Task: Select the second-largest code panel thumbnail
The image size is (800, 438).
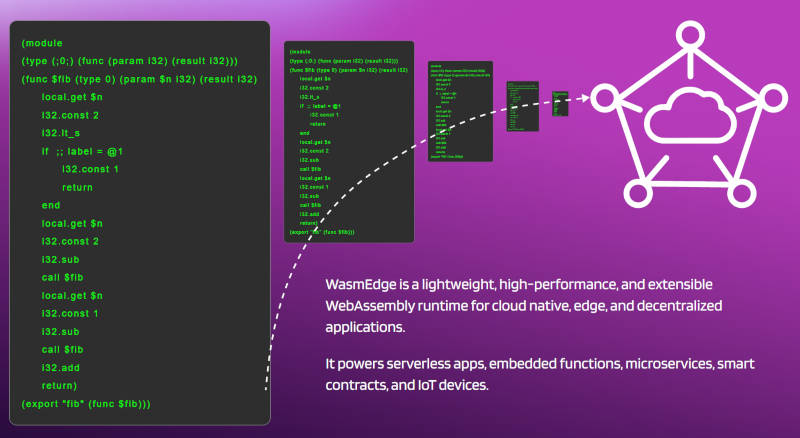Action: tap(349, 141)
